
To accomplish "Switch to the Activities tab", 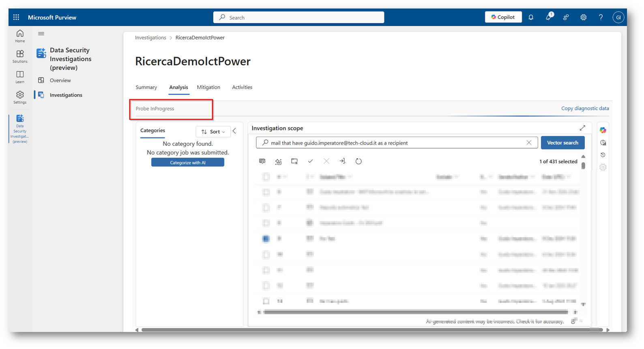I will (242, 87).
